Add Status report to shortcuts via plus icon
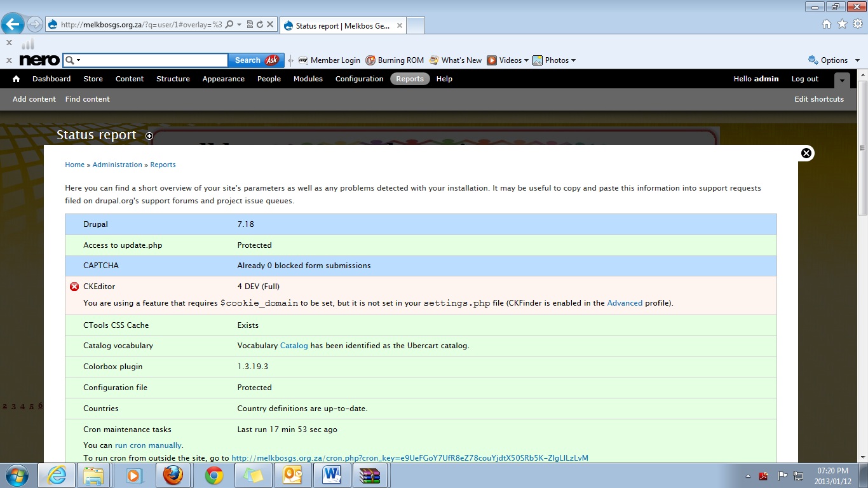 click(149, 135)
